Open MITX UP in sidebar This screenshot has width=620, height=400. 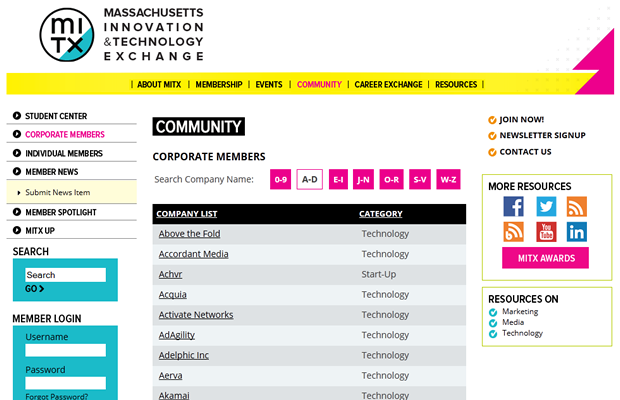tap(40, 230)
